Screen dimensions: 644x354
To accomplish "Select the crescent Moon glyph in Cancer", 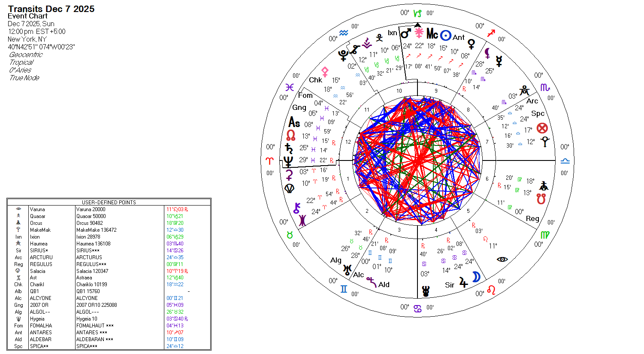I will click(476, 278).
